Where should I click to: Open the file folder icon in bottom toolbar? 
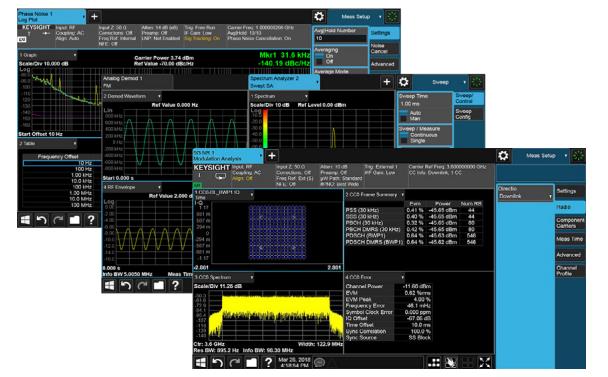pos(251,363)
